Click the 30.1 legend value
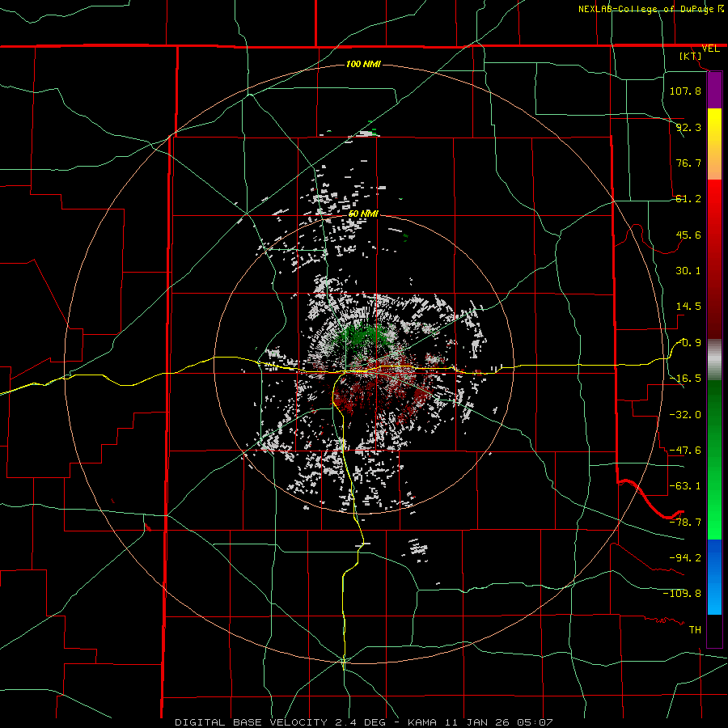 coord(688,271)
